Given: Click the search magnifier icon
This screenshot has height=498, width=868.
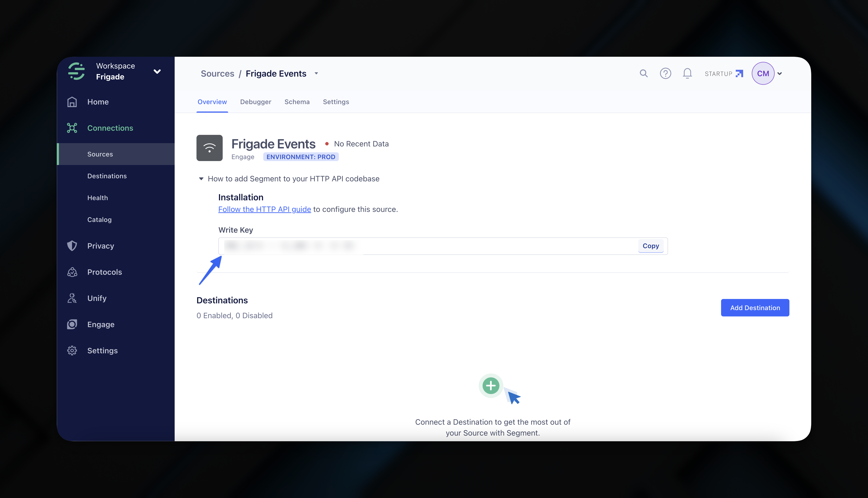Looking at the screenshot, I should coord(644,73).
